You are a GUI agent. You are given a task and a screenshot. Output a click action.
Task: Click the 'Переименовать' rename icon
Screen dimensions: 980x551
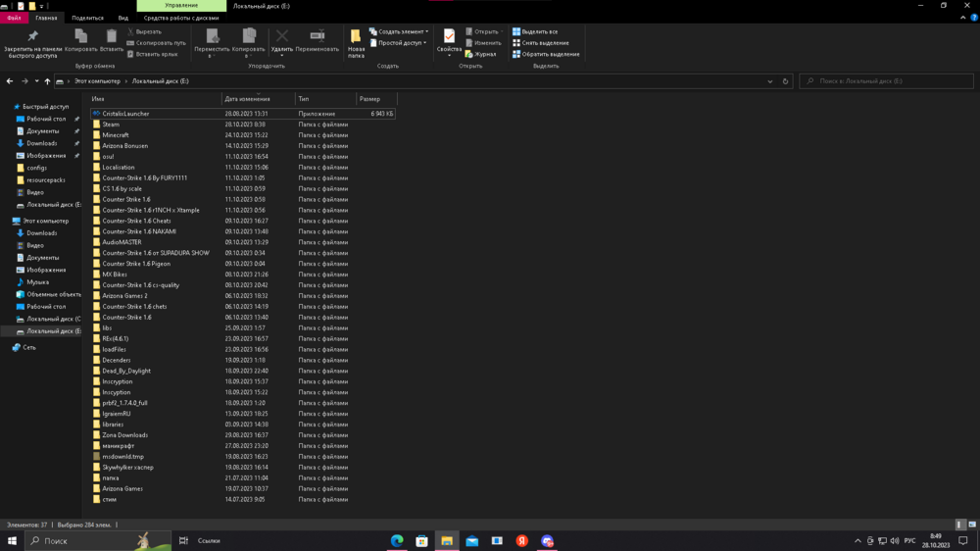pyautogui.click(x=317, y=36)
